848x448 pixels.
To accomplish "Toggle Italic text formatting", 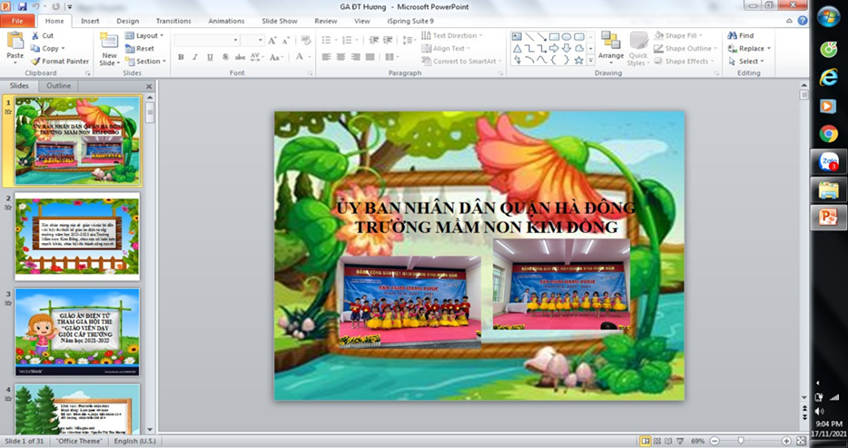I will (x=195, y=58).
